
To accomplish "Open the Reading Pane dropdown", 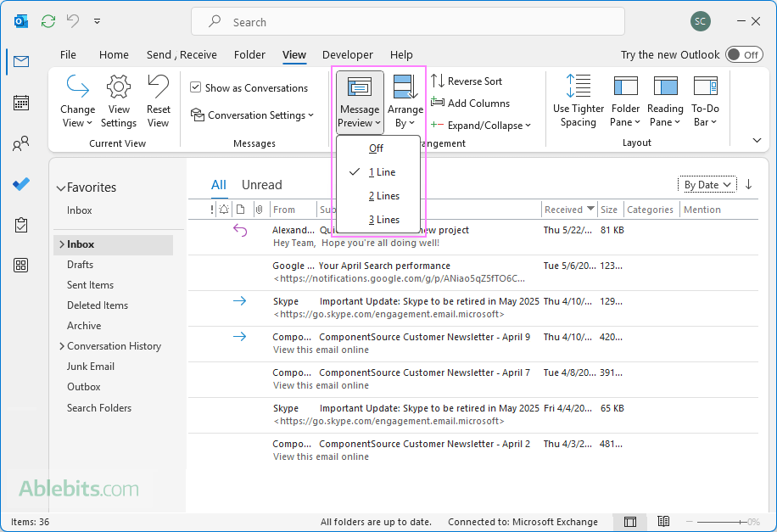I will pyautogui.click(x=665, y=101).
